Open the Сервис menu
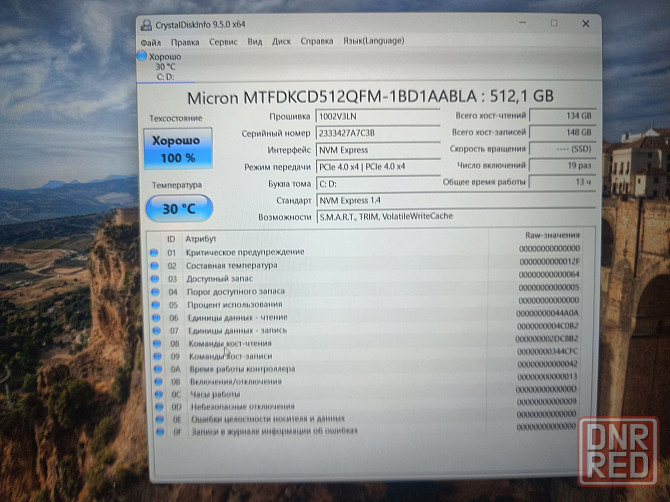This screenshot has width=670, height=502. [223, 42]
